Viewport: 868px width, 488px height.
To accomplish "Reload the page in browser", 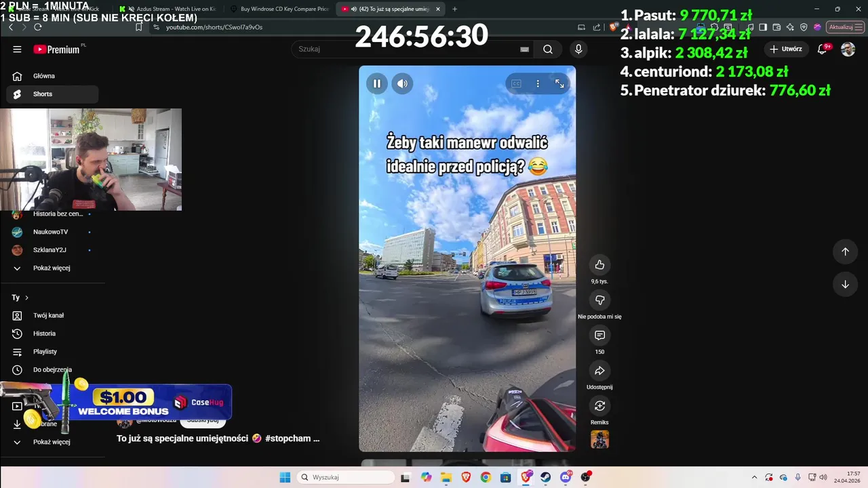I will pyautogui.click(x=38, y=27).
